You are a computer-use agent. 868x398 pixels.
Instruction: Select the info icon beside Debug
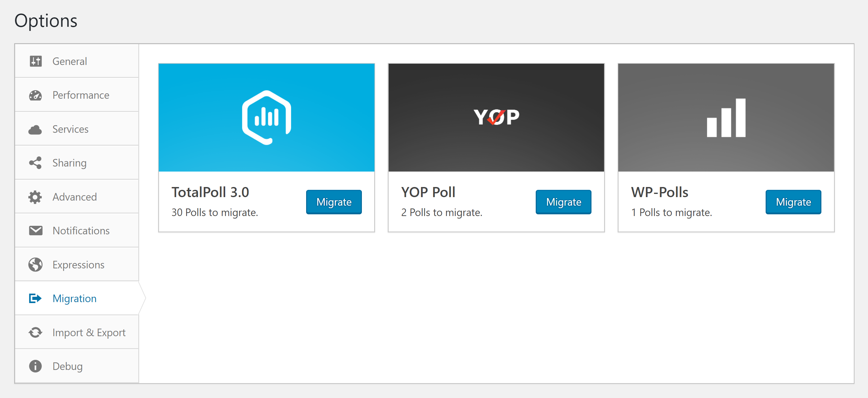pyautogui.click(x=35, y=366)
